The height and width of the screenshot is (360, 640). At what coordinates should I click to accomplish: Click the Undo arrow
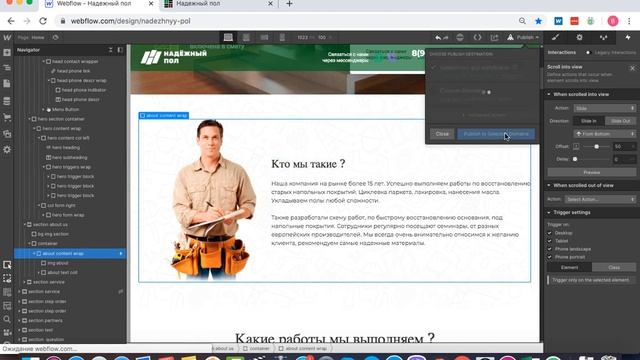pos(438,38)
